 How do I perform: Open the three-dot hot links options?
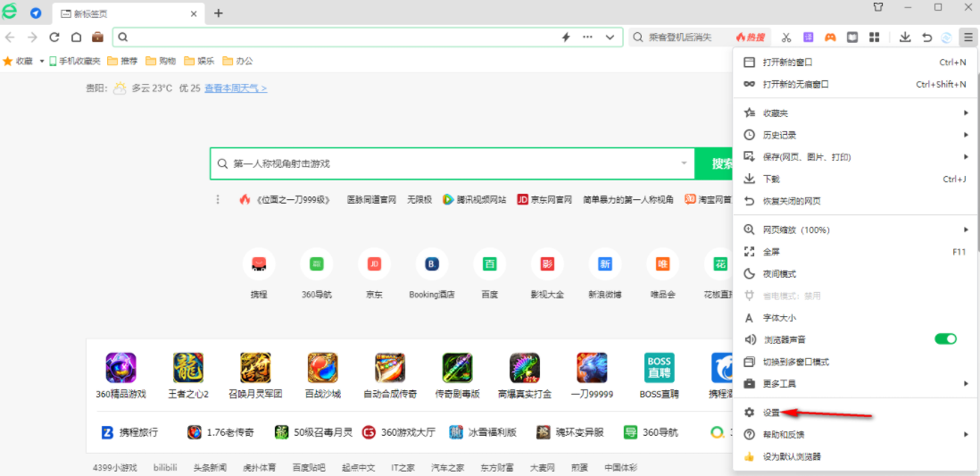218,199
